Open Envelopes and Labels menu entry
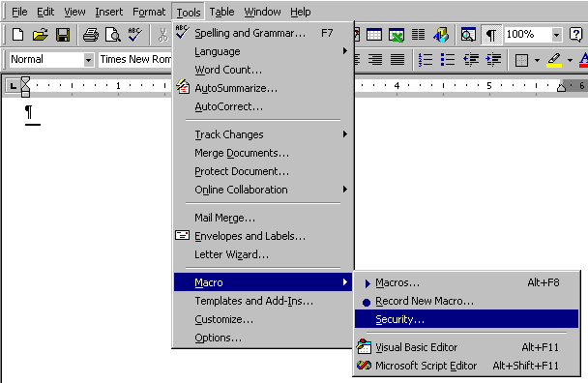The image size is (588, 383). (x=262, y=236)
